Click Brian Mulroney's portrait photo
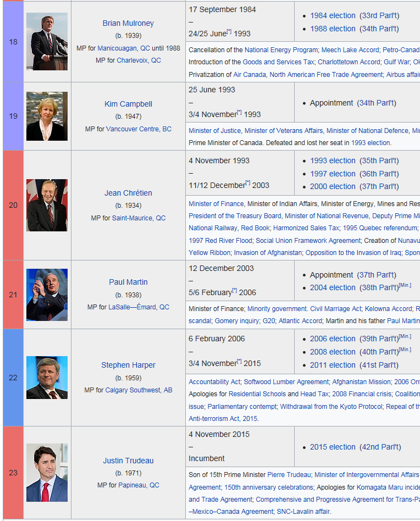 tap(47, 41)
